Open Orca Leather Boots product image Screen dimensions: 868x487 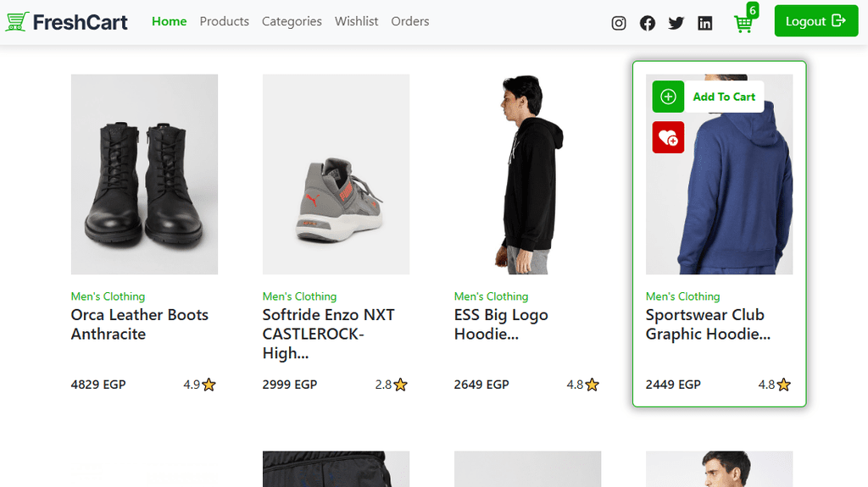point(144,174)
